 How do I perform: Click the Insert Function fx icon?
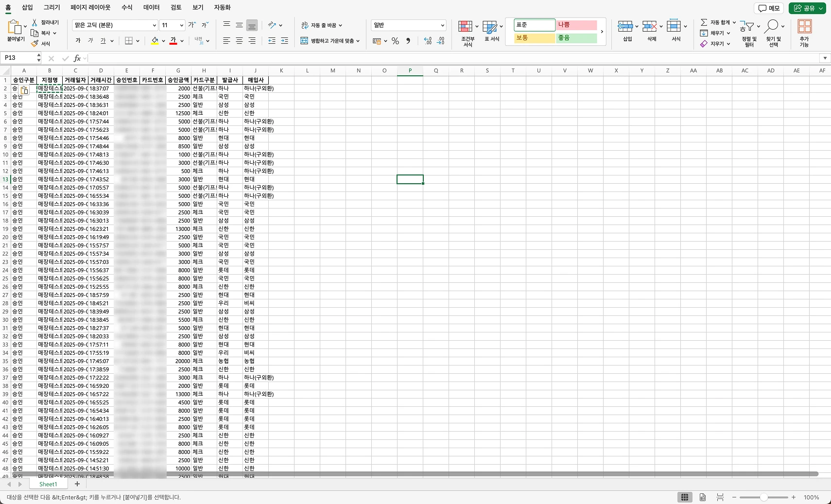pos(77,58)
